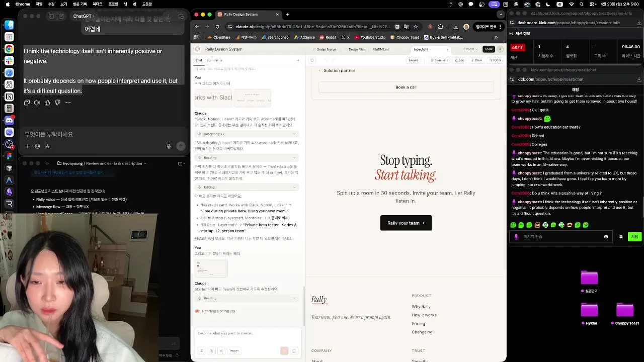Switch to the Design System tab
The image size is (644, 362).
(324, 49)
